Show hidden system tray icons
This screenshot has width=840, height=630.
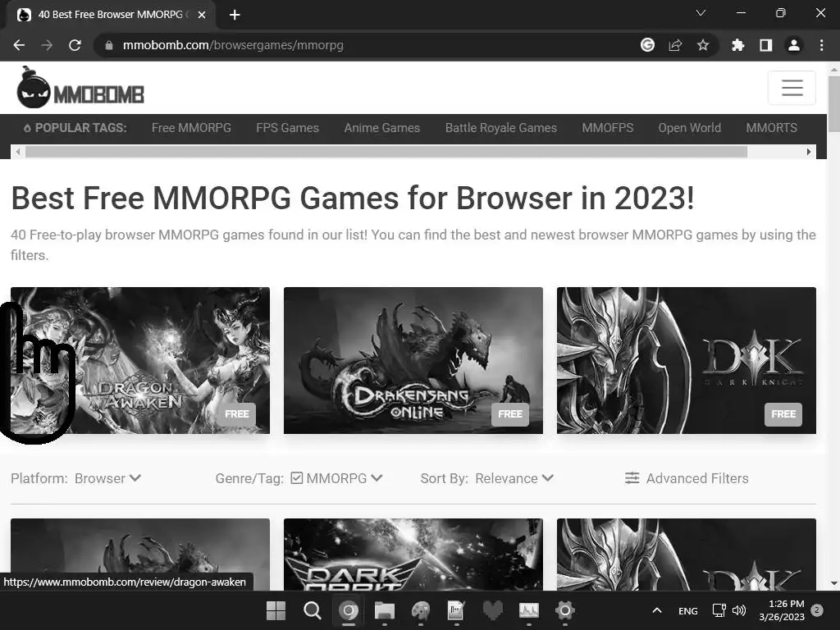click(657, 610)
